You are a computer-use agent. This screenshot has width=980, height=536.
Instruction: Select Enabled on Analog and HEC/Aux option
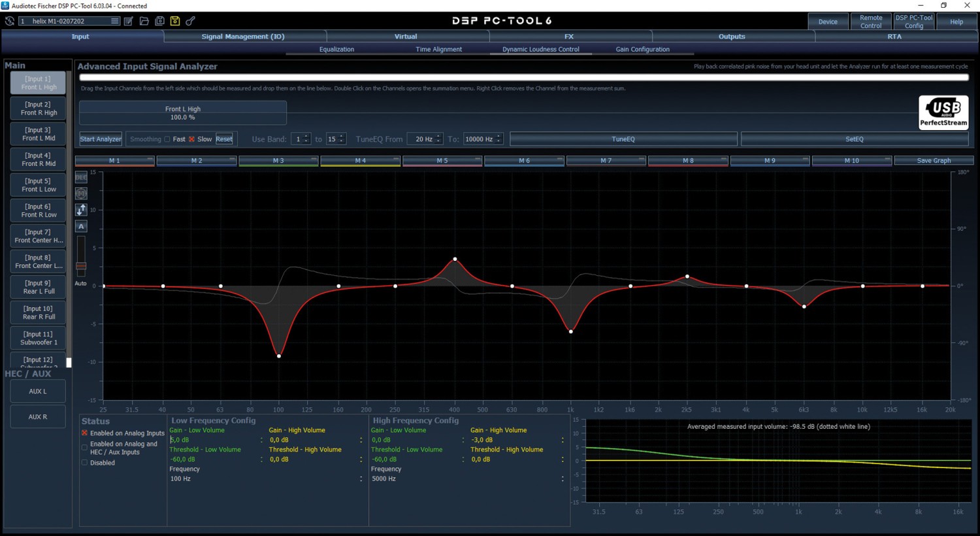pos(84,448)
